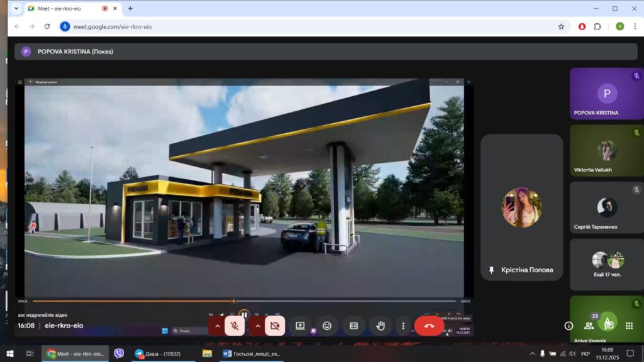Show the participants list with 23 people
This screenshot has width=644, height=362.
coord(589,326)
